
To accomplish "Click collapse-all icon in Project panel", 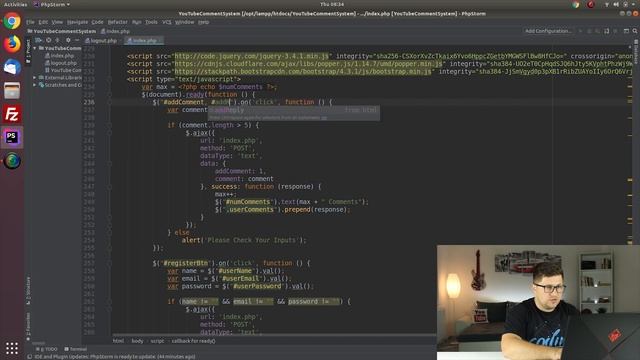I will [x=58, y=40].
